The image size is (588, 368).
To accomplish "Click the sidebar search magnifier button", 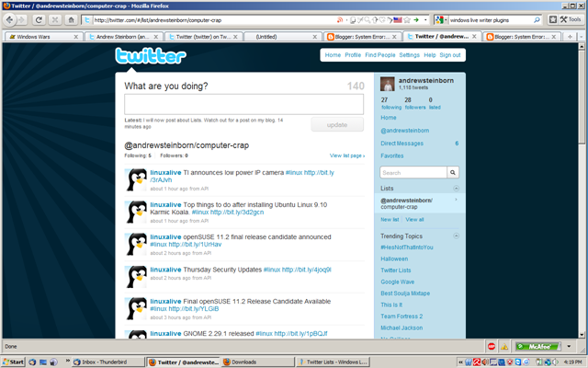I will point(453,173).
